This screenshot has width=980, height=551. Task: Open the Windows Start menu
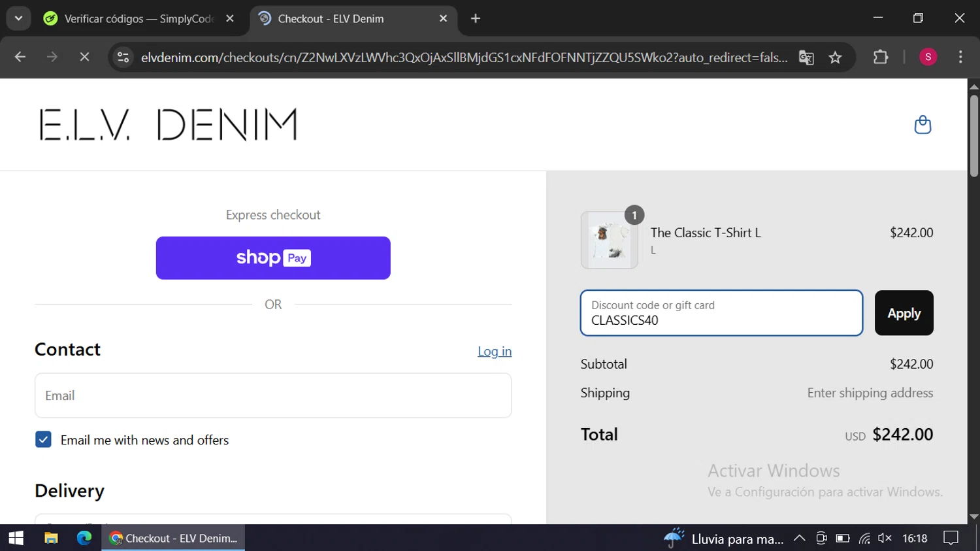[16, 538]
